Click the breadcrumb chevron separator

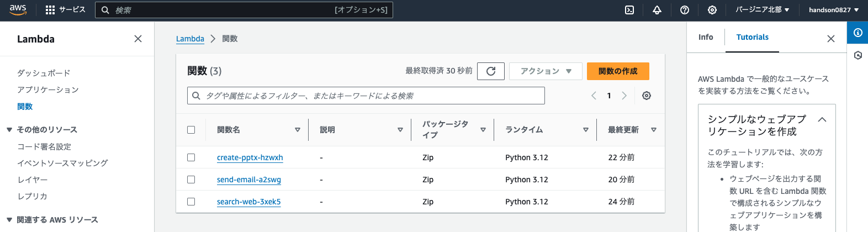[x=213, y=39]
